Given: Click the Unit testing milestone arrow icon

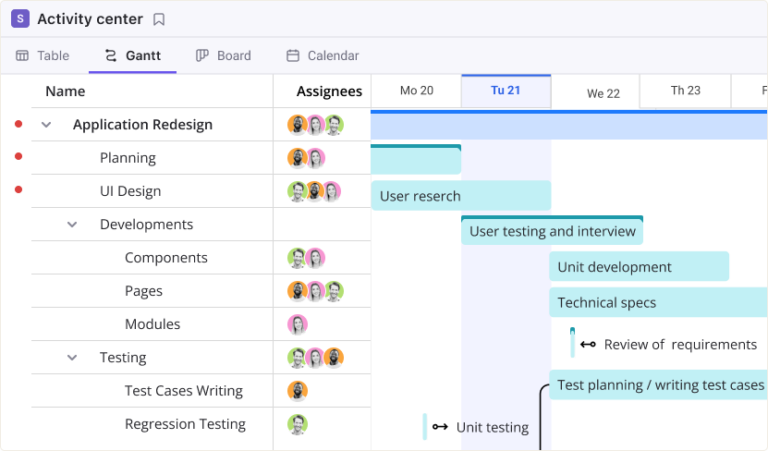Looking at the screenshot, I should tap(440, 427).
